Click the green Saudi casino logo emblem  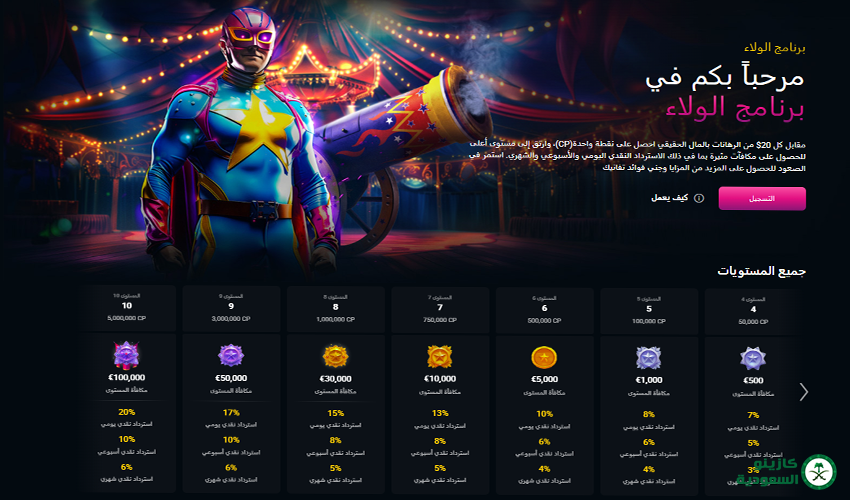click(819, 472)
